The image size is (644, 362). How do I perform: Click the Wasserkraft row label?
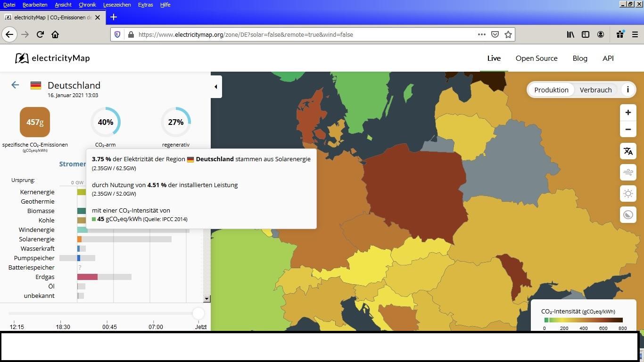[x=38, y=248]
